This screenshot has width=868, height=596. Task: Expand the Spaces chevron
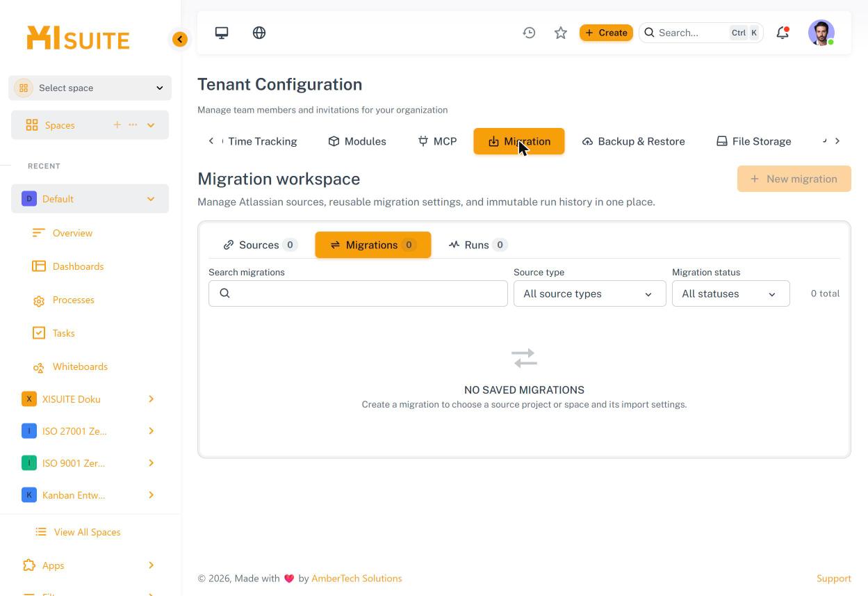tap(151, 125)
